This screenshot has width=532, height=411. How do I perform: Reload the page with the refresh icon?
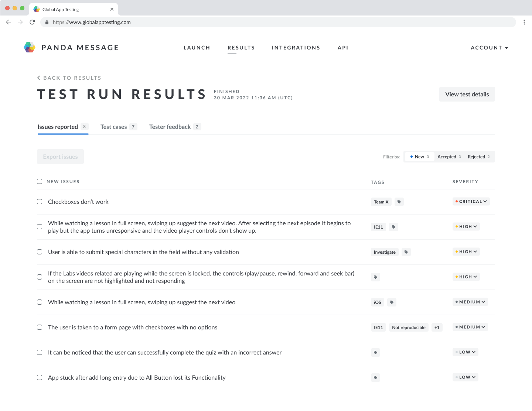(x=32, y=22)
